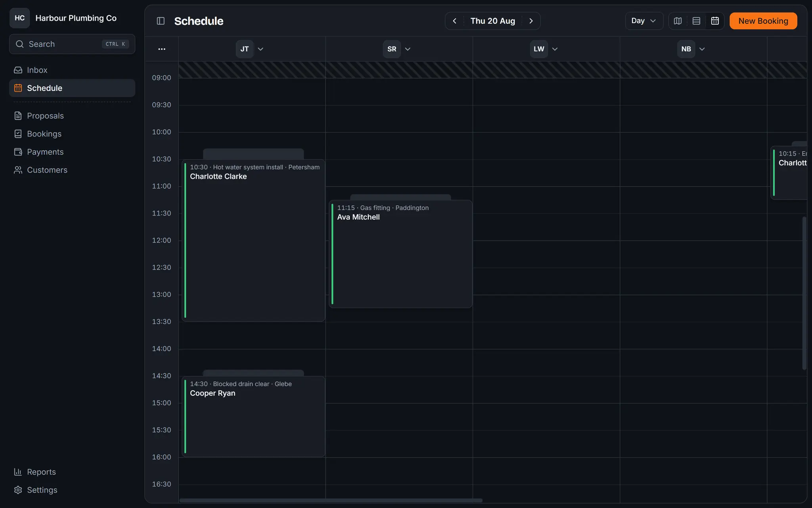The image size is (812, 508).
Task: Open Settings in the sidebar
Action: [x=72, y=490]
